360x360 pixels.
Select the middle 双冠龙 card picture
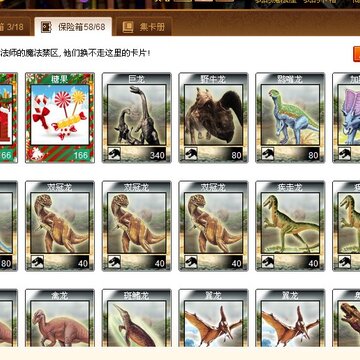tap(137, 223)
